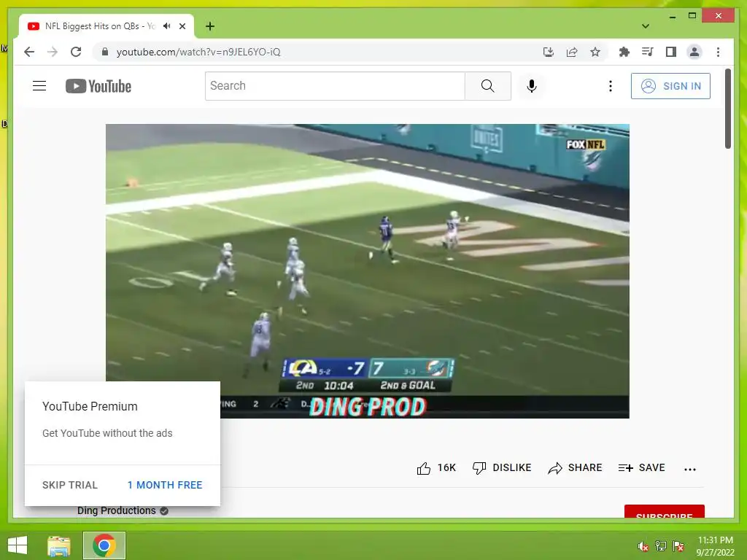747x560 pixels.
Task: Open network status tray icon
Action: (x=661, y=545)
